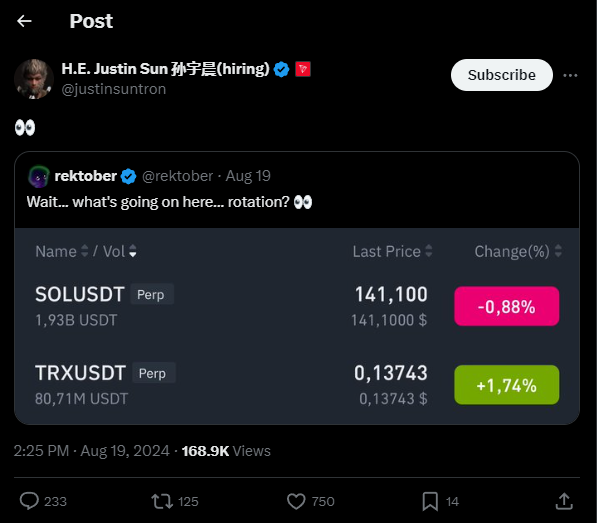
Task: Go back using the arrow icon
Action: coord(24,21)
